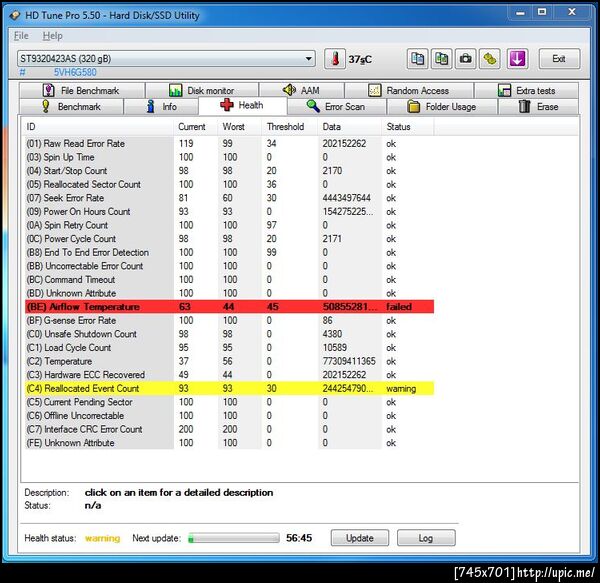Click the Worst column header
The width and height of the screenshot is (600, 583).
240,127
